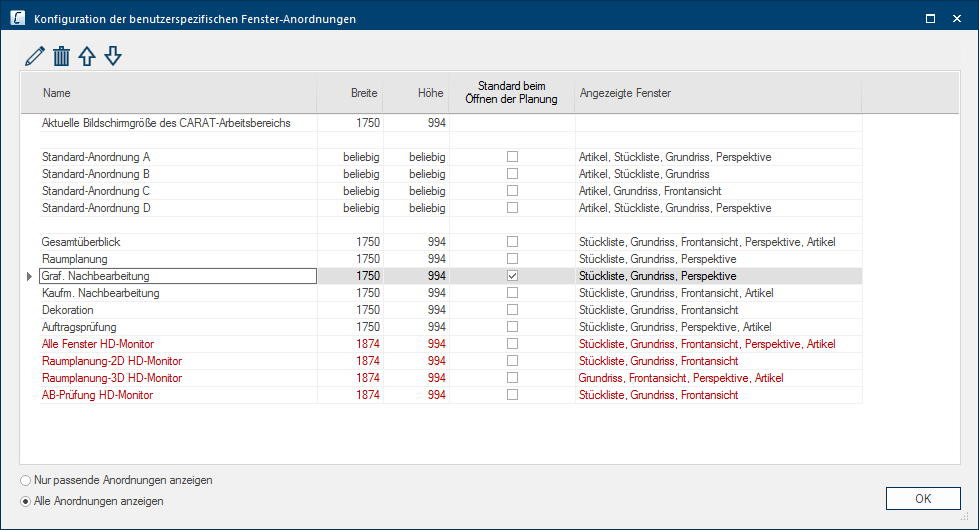The width and height of the screenshot is (979, 530).
Task: Click the move down arrow icon
Action: click(x=113, y=57)
